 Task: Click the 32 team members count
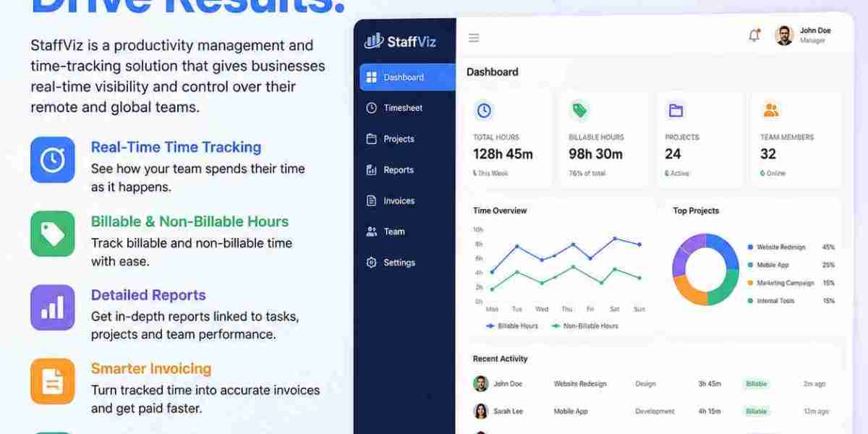coord(768,154)
